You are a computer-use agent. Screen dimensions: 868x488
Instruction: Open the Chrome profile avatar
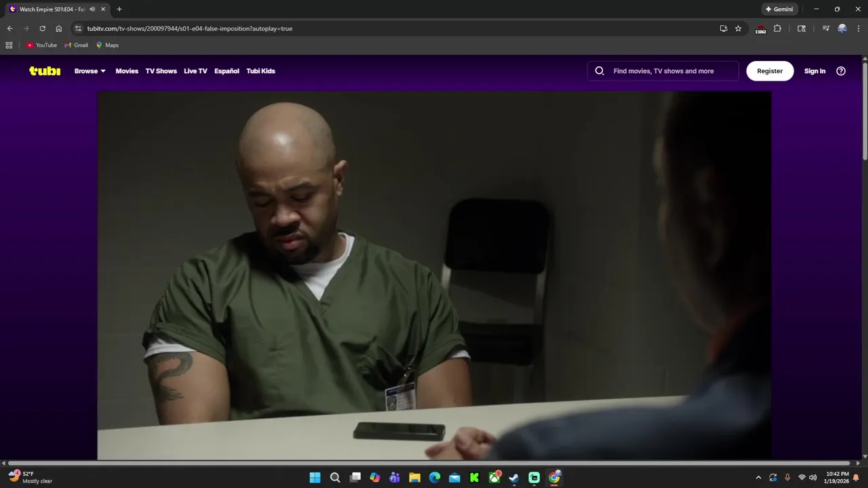click(842, 28)
